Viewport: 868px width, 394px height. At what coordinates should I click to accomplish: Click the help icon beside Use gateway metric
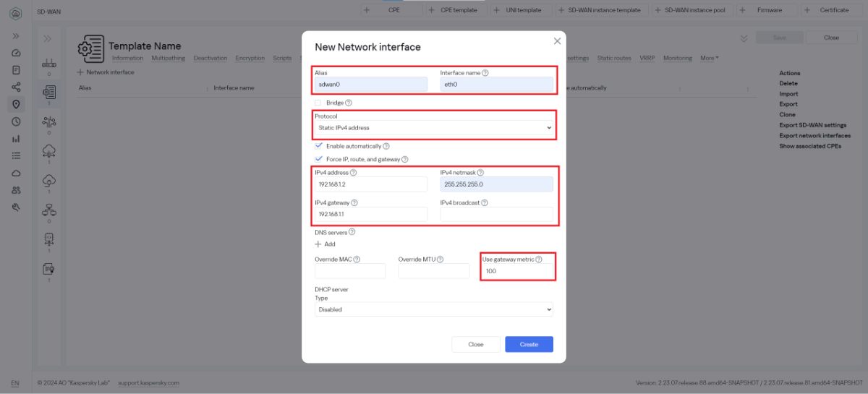point(538,259)
